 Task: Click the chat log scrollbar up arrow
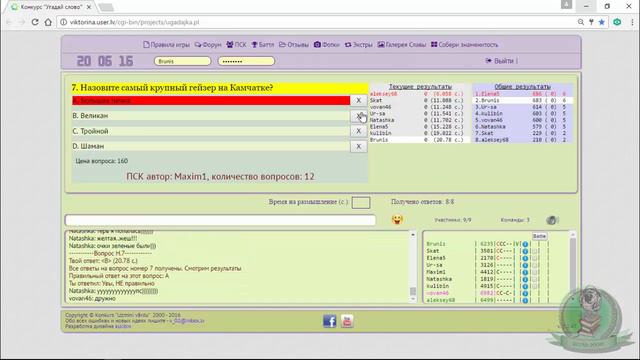413,235
